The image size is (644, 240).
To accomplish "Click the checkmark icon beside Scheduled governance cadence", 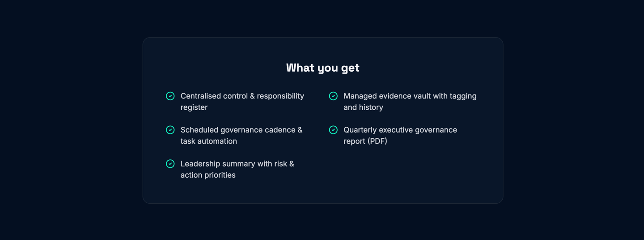I will [x=170, y=130].
